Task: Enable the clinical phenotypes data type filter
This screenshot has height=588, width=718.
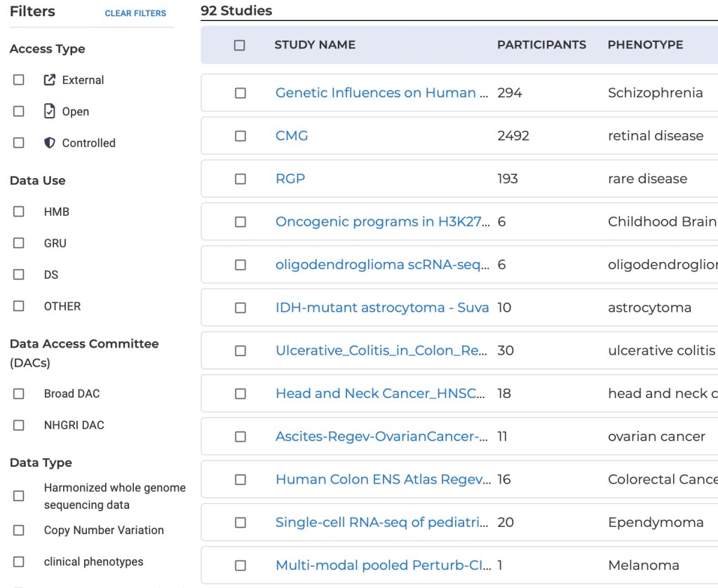Action: click(x=19, y=562)
